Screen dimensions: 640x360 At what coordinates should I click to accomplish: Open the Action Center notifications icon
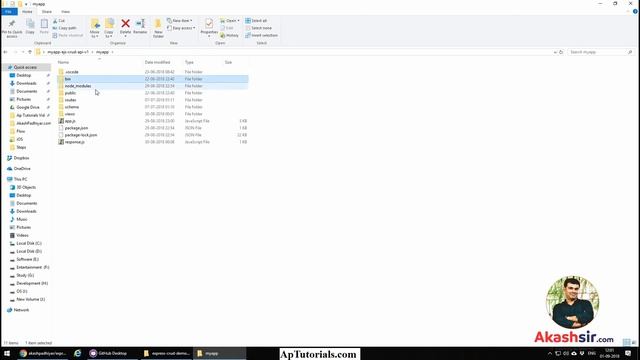(628, 353)
